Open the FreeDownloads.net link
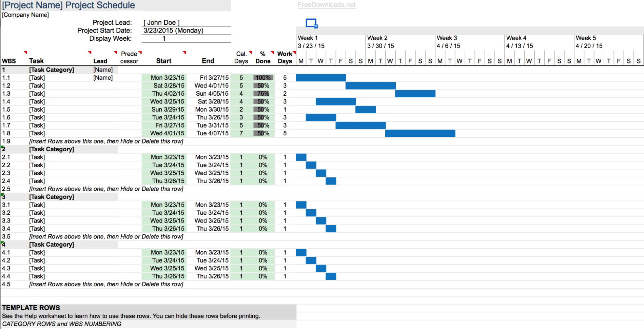The image size is (644, 329). (x=326, y=5)
